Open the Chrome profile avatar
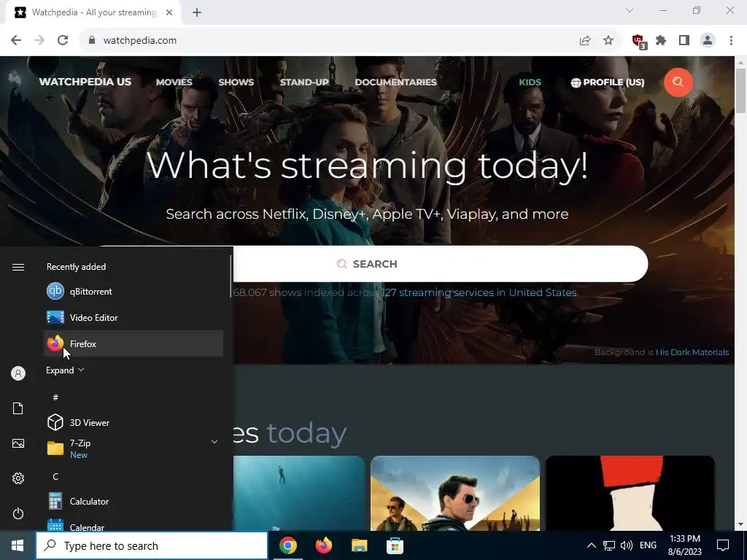 [x=708, y=41]
